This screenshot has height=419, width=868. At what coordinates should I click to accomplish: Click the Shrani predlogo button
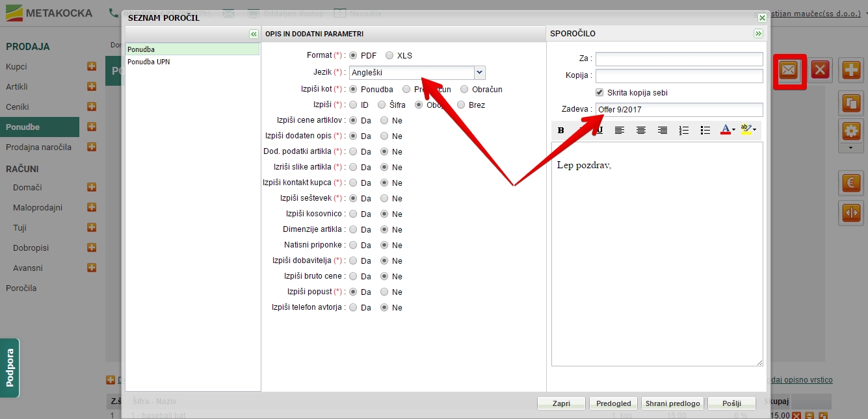point(672,403)
